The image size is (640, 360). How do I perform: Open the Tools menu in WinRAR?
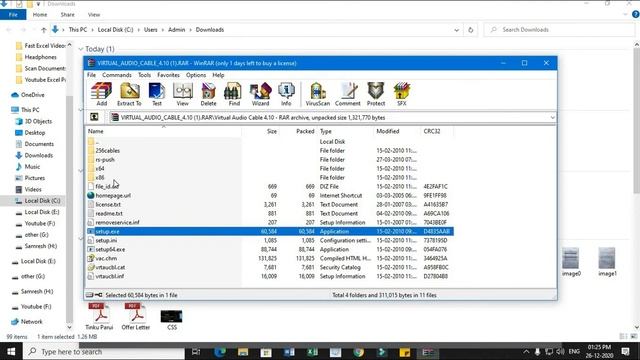click(144, 75)
